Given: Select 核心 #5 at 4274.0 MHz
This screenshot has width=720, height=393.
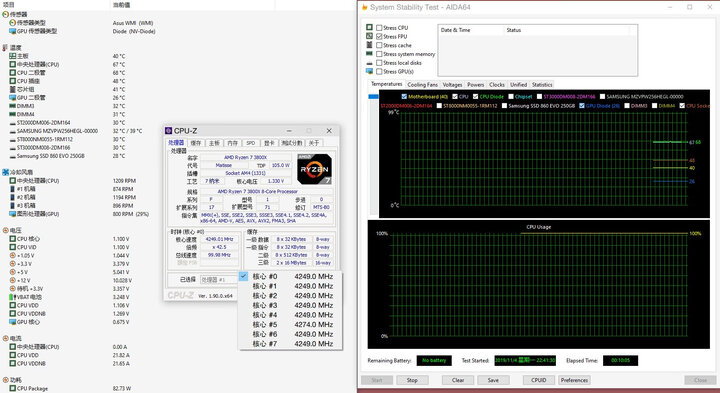Looking at the screenshot, I should pyautogui.click(x=290, y=325).
